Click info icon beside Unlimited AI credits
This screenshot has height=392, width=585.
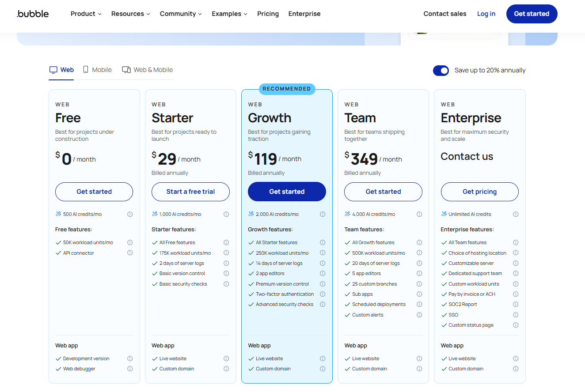[x=516, y=214]
